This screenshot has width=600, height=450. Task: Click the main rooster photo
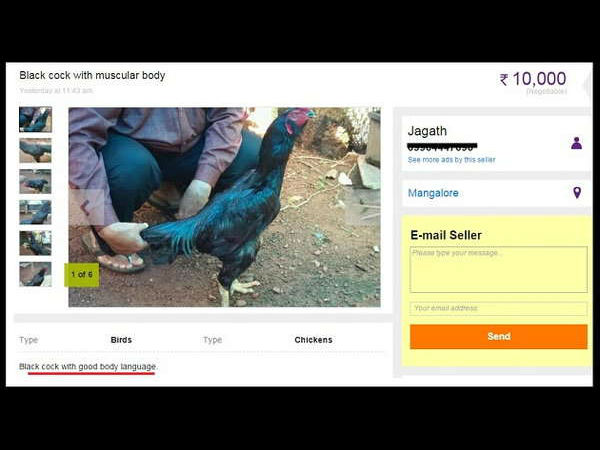click(x=224, y=207)
